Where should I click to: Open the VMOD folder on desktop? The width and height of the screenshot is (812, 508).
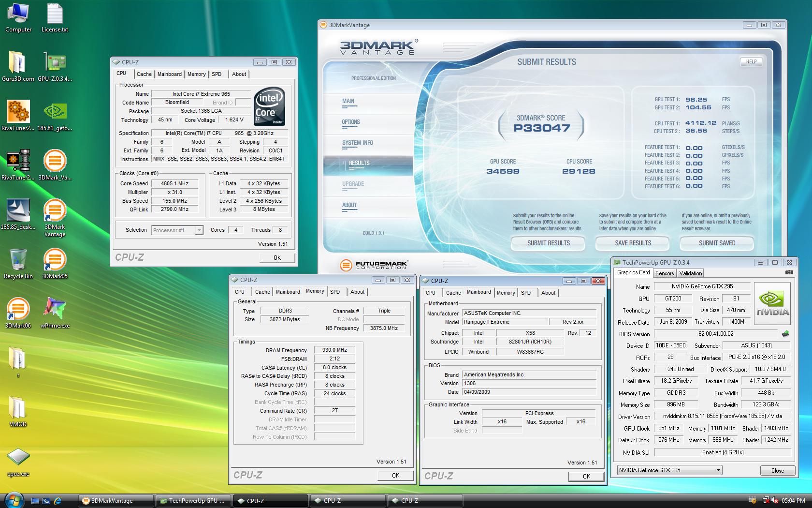click(18, 412)
